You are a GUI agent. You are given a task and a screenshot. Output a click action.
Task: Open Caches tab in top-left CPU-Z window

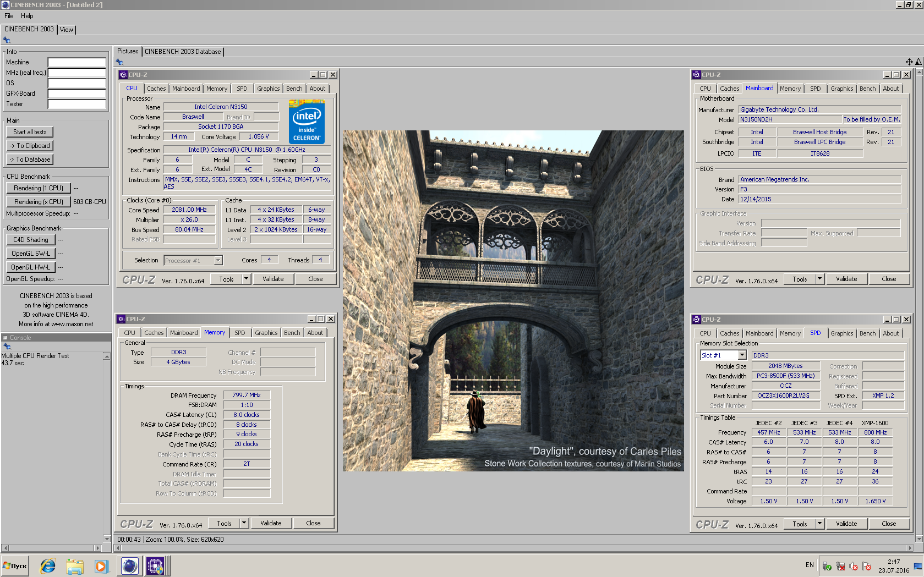click(156, 89)
